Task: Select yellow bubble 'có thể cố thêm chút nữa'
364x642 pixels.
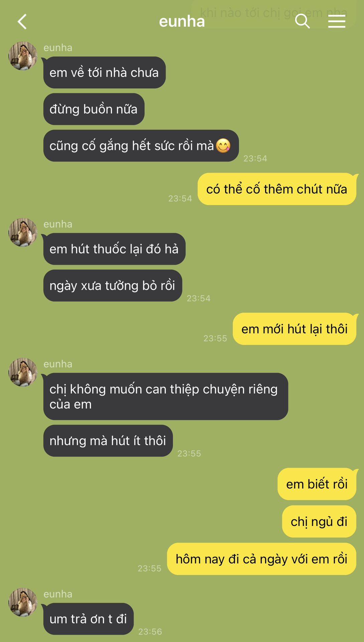Action: [277, 189]
